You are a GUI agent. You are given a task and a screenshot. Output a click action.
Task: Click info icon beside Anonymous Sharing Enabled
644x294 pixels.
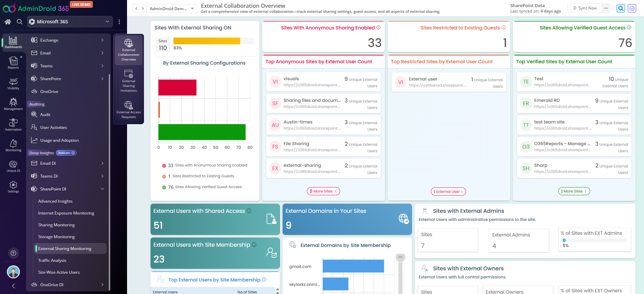(x=378, y=28)
